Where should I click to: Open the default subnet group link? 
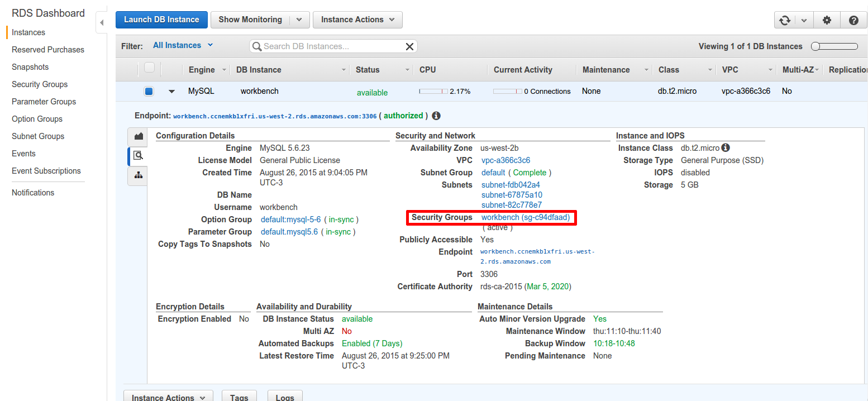[493, 173]
